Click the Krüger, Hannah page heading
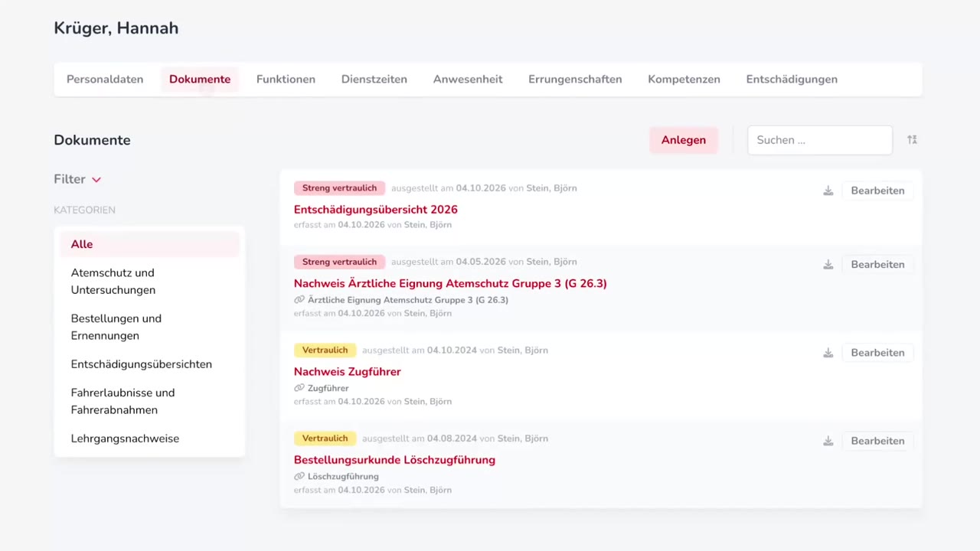This screenshot has width=980, height=551. click(116, 28)
